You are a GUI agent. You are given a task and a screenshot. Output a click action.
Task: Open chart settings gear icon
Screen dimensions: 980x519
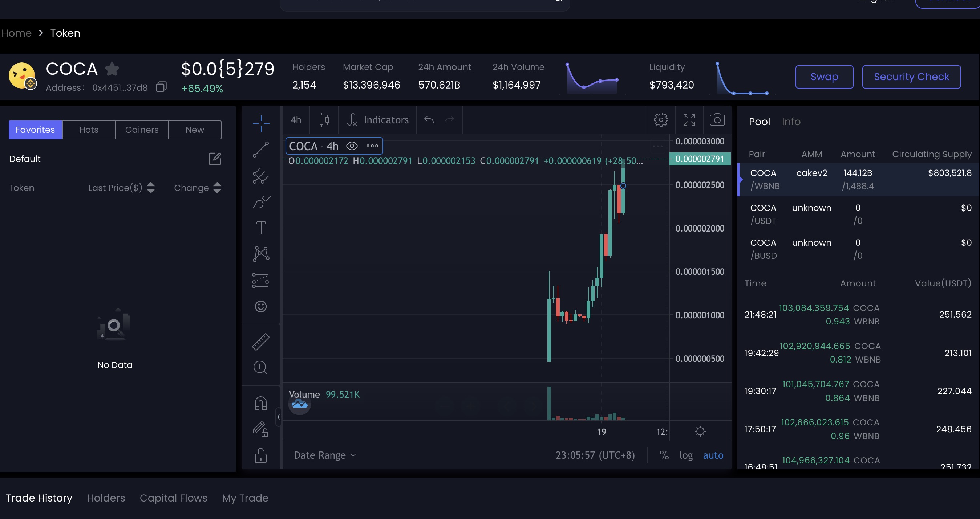pyautogui.click(x=661, y=120)
